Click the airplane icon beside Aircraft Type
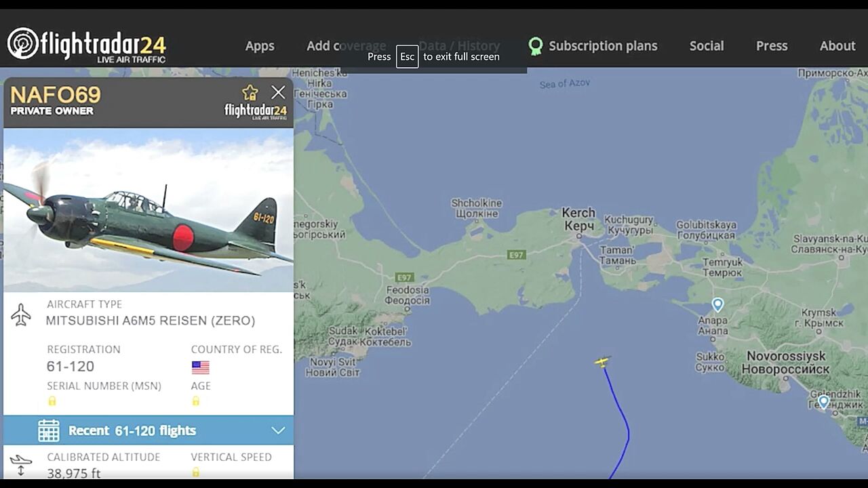 click(21, 314)
